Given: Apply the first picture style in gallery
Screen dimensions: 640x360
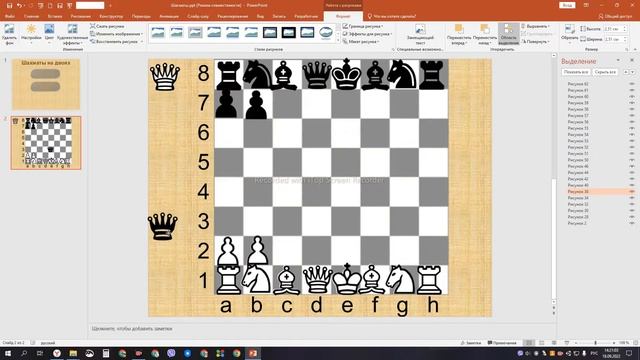Looking at the screenshot, I should [x=158, y=32].
